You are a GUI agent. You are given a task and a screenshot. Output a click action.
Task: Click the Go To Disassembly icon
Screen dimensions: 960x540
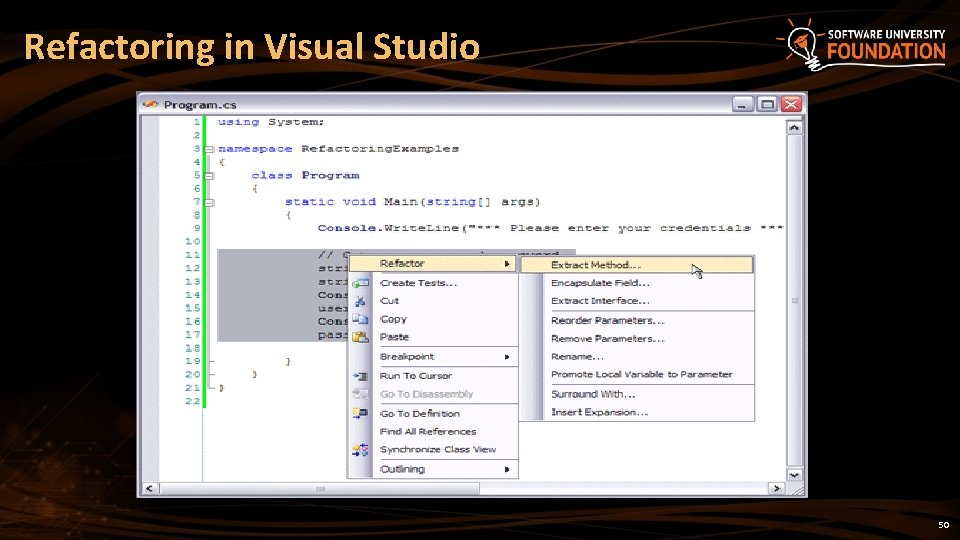361,394
